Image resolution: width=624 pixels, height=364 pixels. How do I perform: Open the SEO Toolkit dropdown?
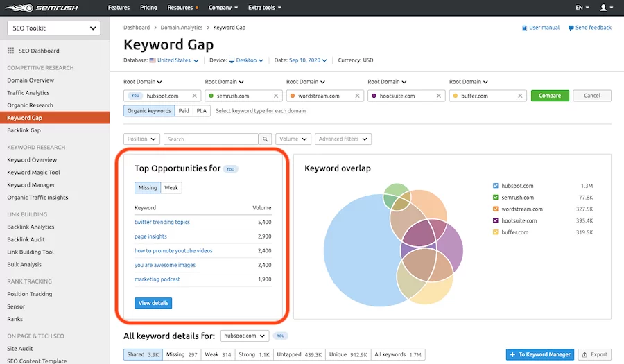coord(53,28)
